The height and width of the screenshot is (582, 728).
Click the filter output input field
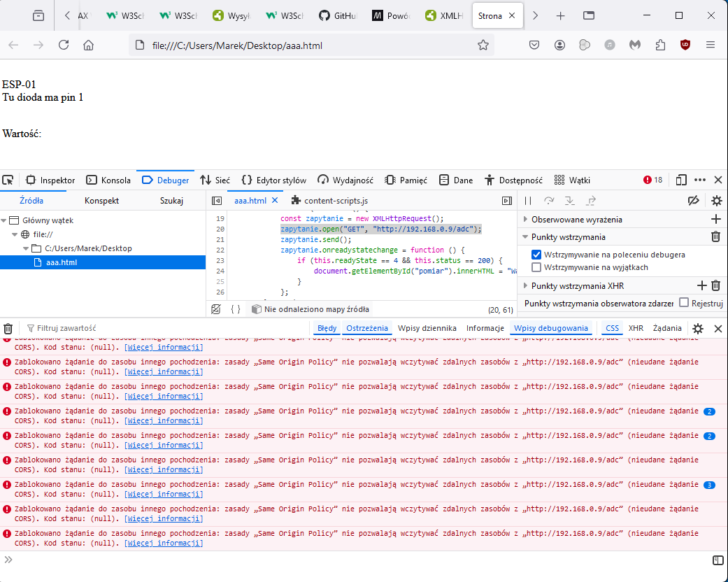pos(167,328)
